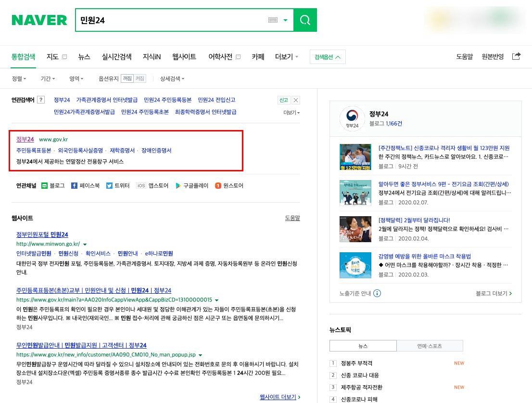Open the 전기요금 조회 blog post title
This screenshot has width=532, height=403.
443,184
